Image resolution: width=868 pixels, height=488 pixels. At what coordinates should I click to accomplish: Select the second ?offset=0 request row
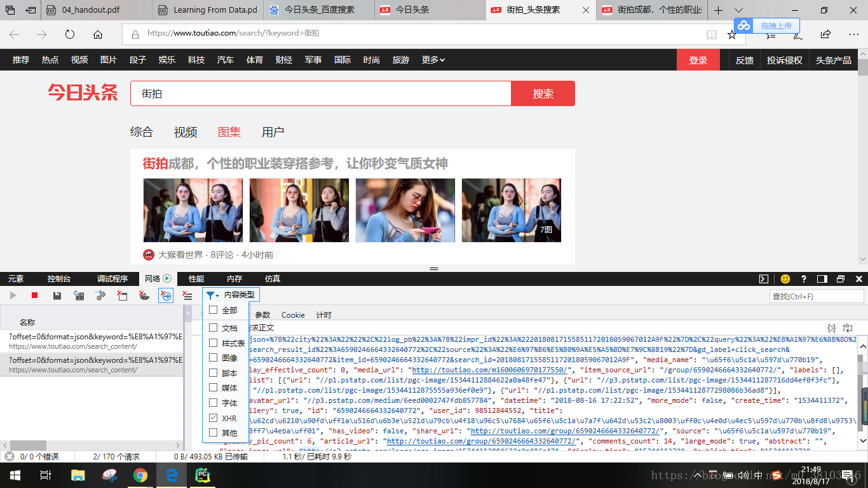92,363
